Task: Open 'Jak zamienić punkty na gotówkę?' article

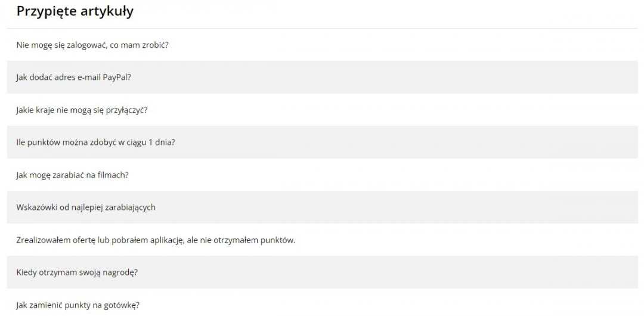Action: tap(78, 305)
